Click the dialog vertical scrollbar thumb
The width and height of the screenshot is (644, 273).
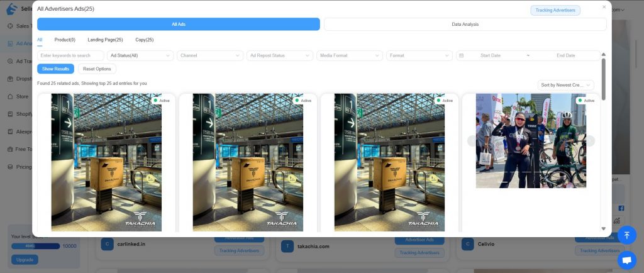pos(603,79)
